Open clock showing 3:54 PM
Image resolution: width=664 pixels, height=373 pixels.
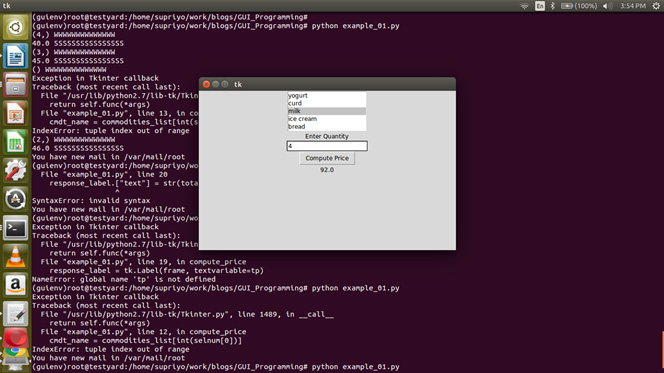[633, 6]
